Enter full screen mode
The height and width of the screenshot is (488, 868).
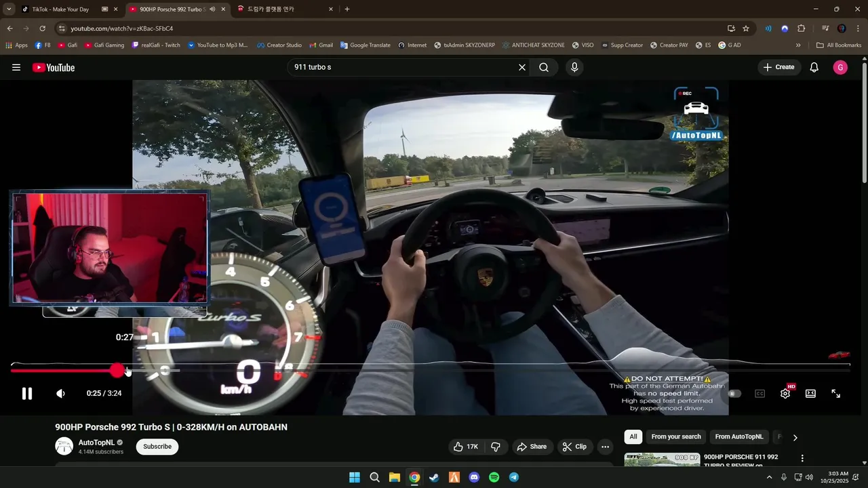pos(836,394)
